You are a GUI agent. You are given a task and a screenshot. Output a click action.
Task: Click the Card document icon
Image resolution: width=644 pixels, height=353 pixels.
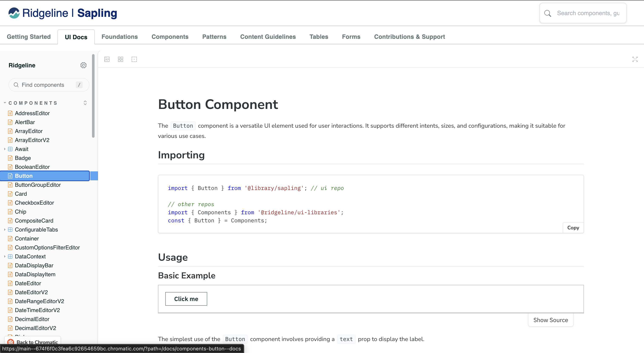(10, 194)
